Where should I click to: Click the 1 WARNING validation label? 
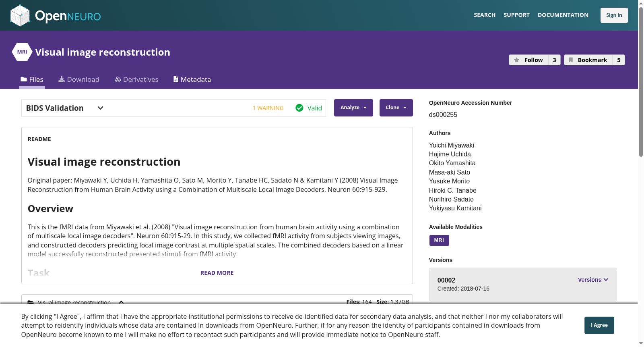pos(268,108)
